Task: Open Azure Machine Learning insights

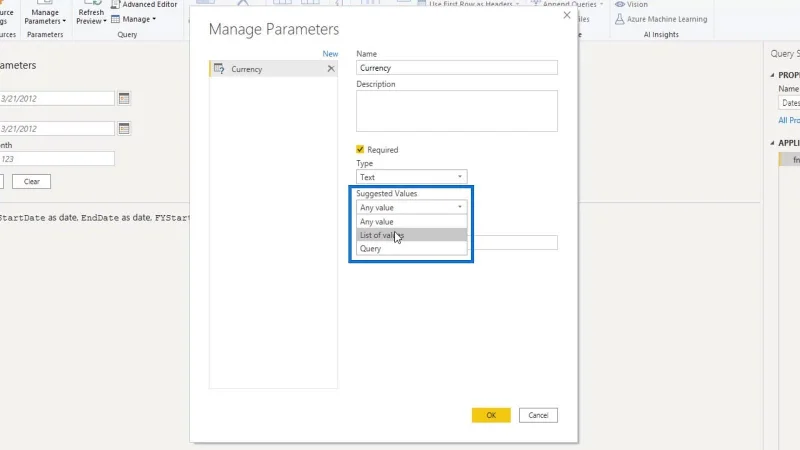Action: click(x=661, y=19)
